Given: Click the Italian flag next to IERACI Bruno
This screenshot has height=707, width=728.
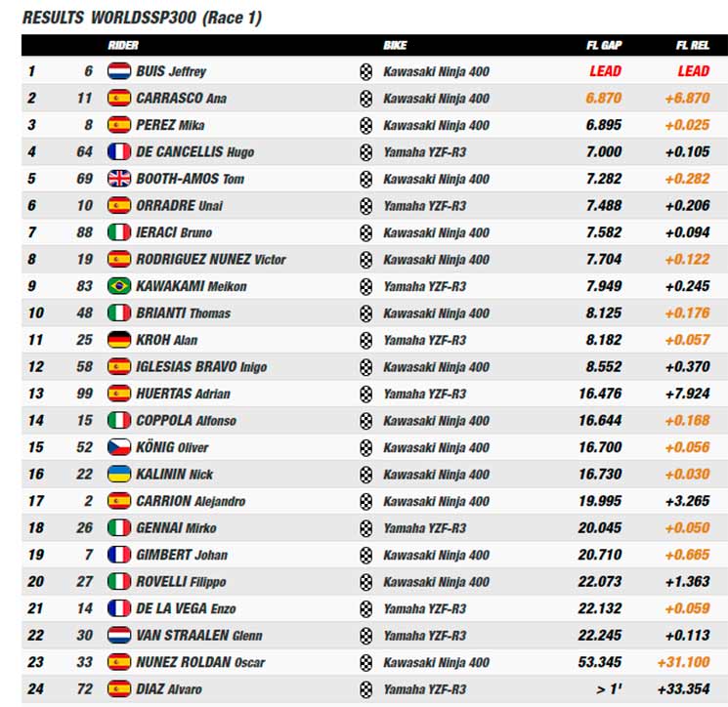Looking at the screenshot, I should 119,232.
